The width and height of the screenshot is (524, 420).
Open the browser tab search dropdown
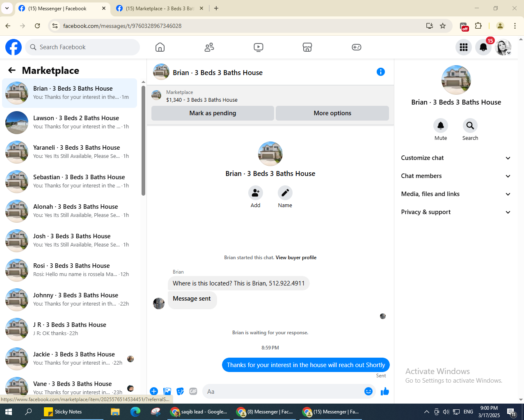point(7,8)
